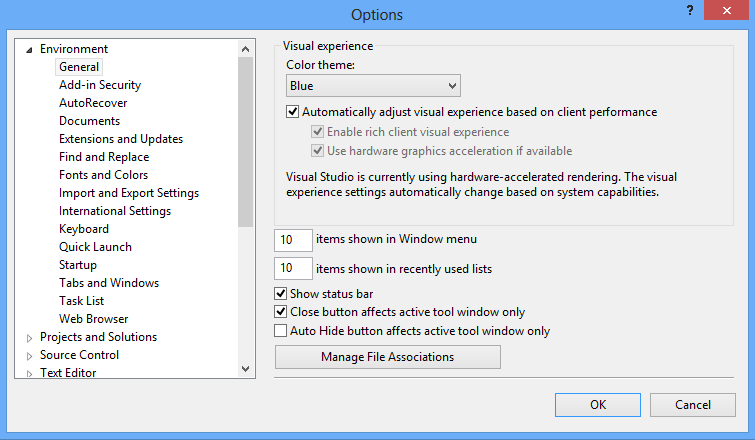
Task: Expand the Projects and Solutions node
Action: coord(29,338)
